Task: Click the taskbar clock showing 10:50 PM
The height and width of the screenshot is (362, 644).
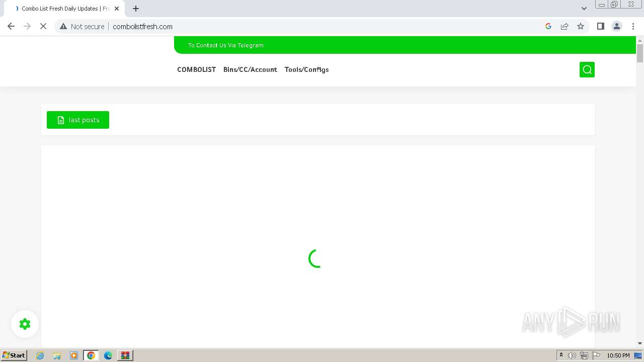Action: click(x=618, y=355)
